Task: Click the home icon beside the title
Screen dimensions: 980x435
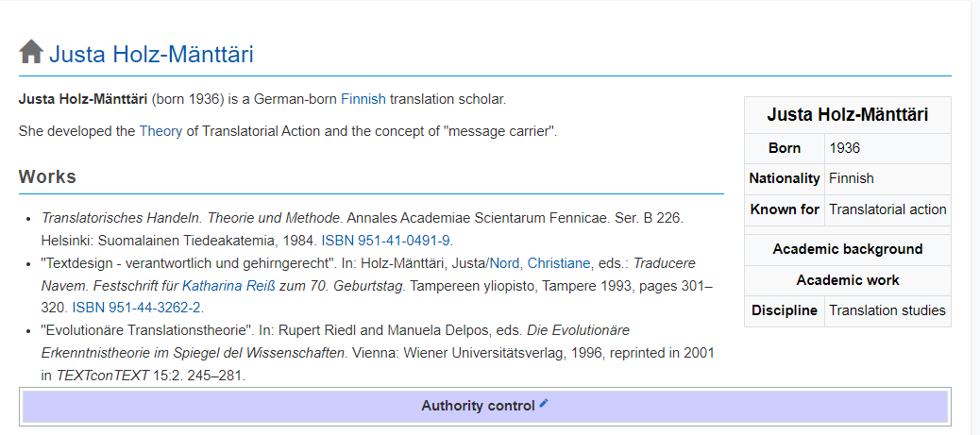Action: (31, 52)
